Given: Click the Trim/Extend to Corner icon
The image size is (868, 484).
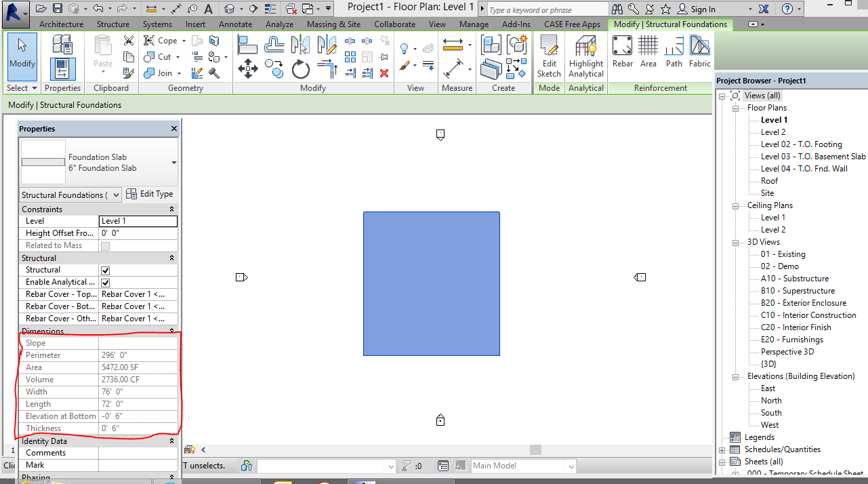Looking at the screenshot, I should point(327,69).
